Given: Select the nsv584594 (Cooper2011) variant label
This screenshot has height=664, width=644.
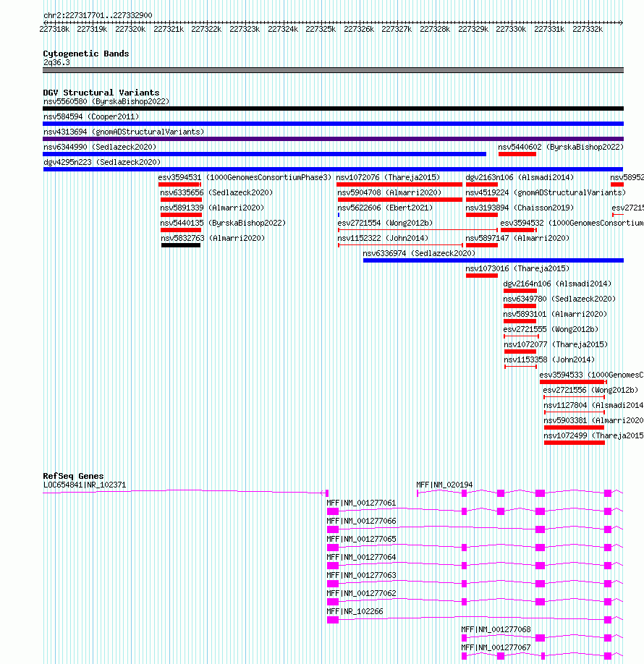Looking at the screenshot, I should 91,117.
